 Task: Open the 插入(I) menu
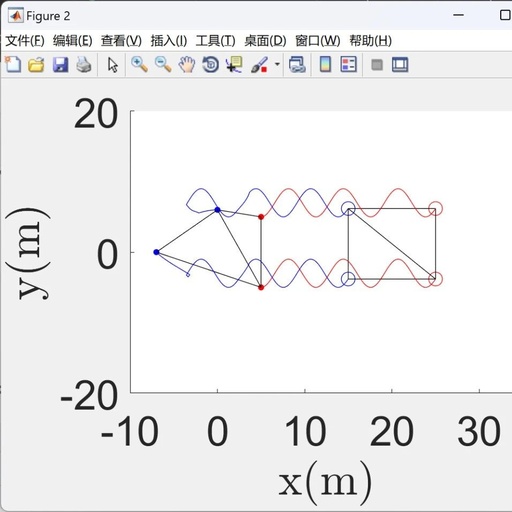click(x=169, y=41)
